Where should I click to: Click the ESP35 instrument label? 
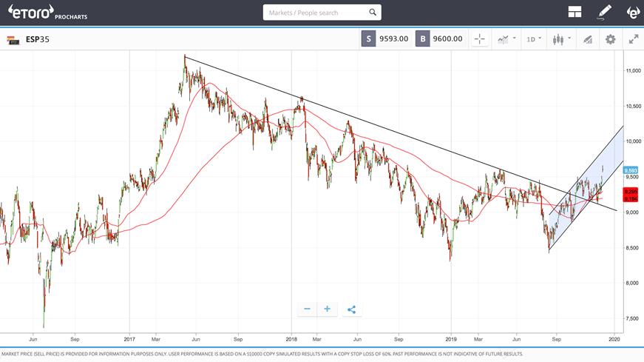pos(37,39)
